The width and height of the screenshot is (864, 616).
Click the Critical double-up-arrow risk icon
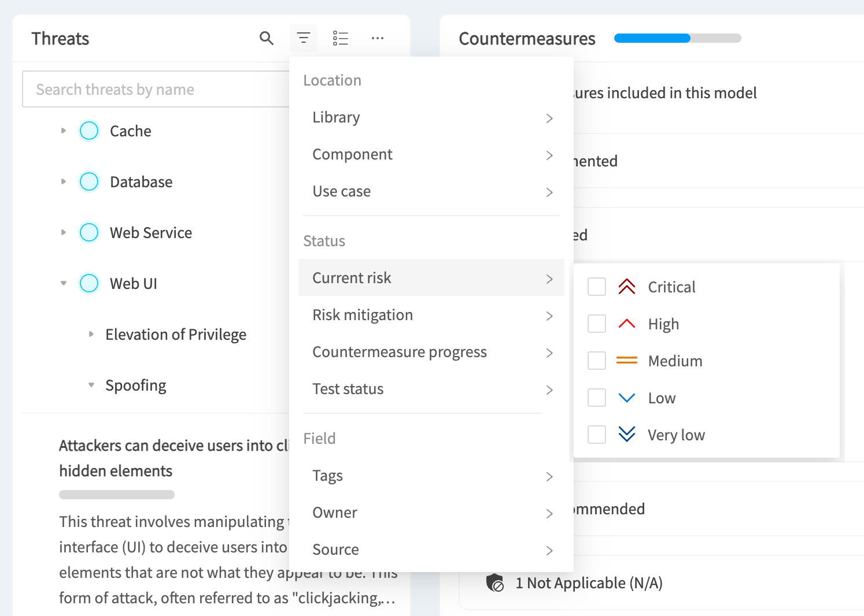[627, 287]
